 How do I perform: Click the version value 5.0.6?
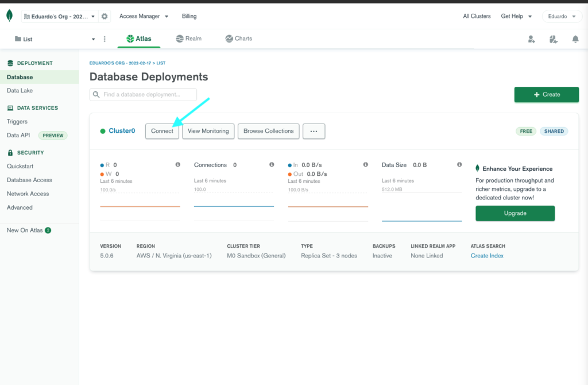(x=107, y=256)
